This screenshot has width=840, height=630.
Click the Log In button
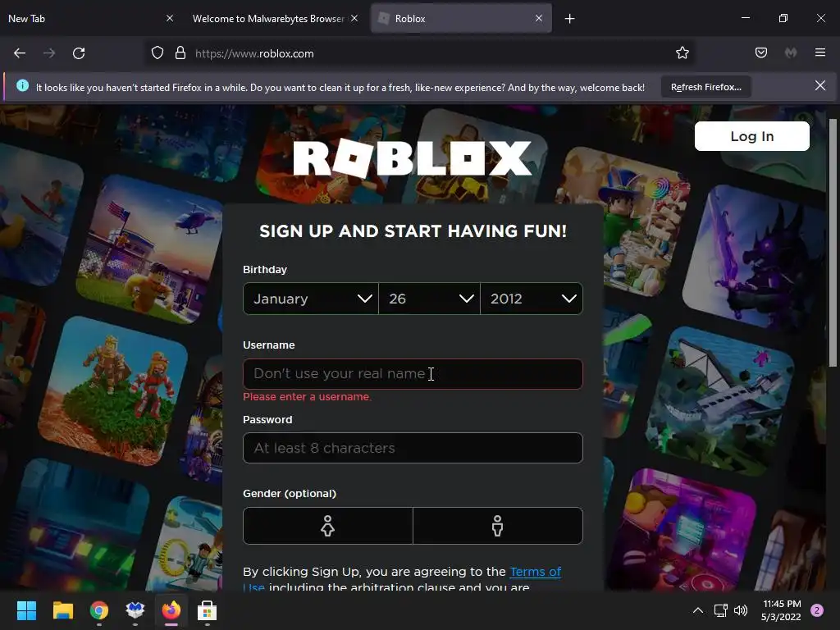(752, 136)
